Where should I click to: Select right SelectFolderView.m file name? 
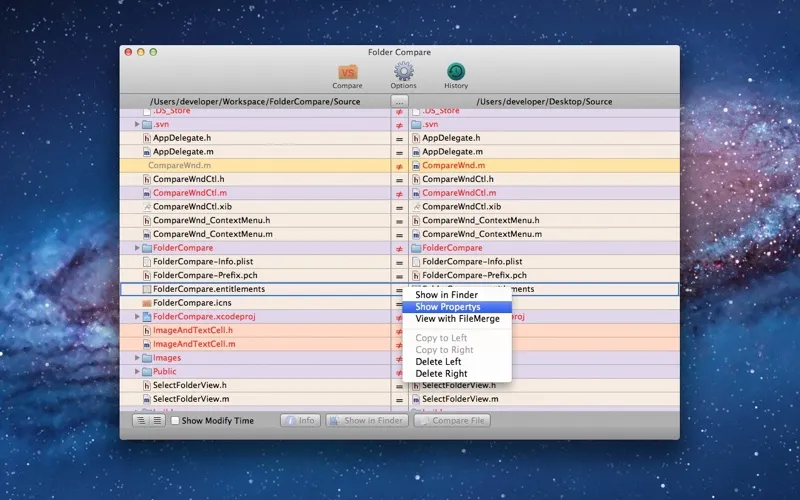(460, 399)
